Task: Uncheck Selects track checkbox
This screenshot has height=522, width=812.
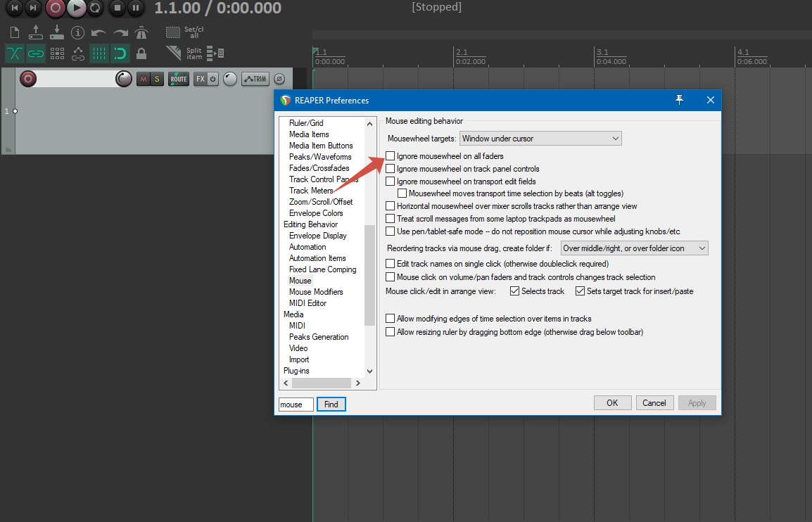Action: pyautogui.click(x=514, y=291)
